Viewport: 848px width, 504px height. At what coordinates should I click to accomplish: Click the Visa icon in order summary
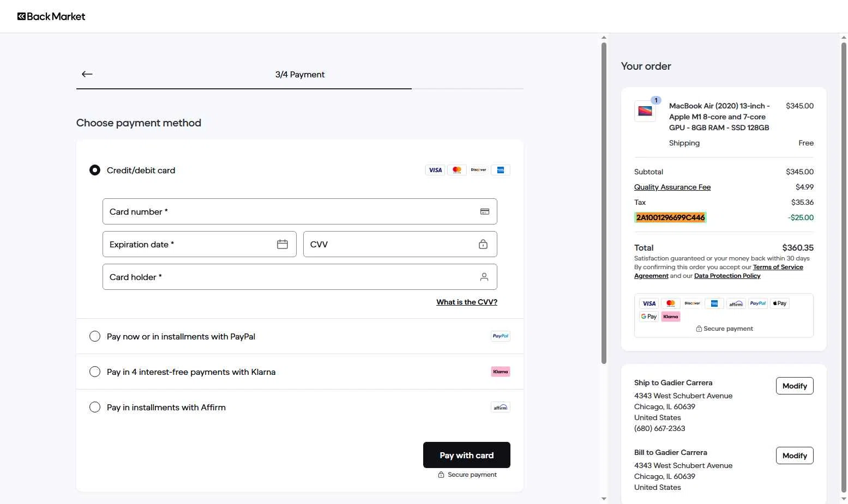[649, 303]
